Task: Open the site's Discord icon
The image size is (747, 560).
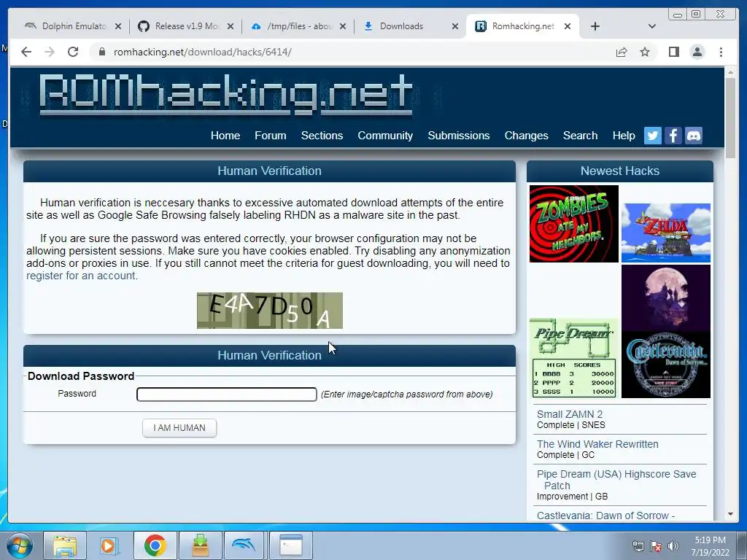Action: 694,136
